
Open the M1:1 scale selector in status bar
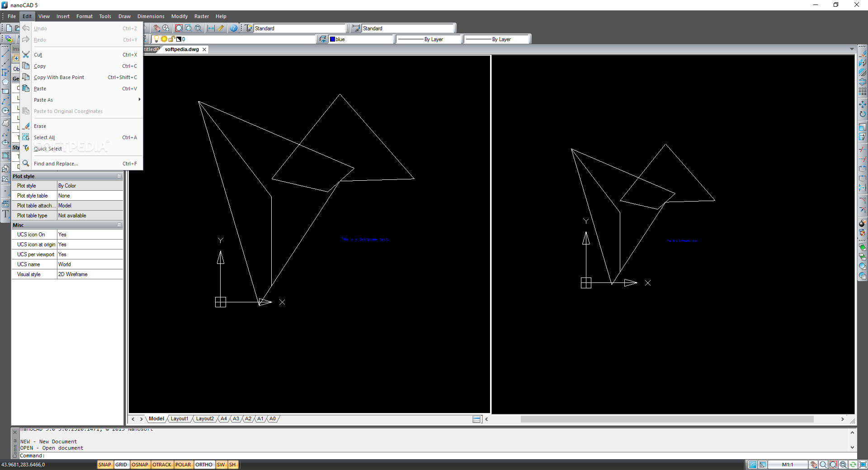(788, 465)
